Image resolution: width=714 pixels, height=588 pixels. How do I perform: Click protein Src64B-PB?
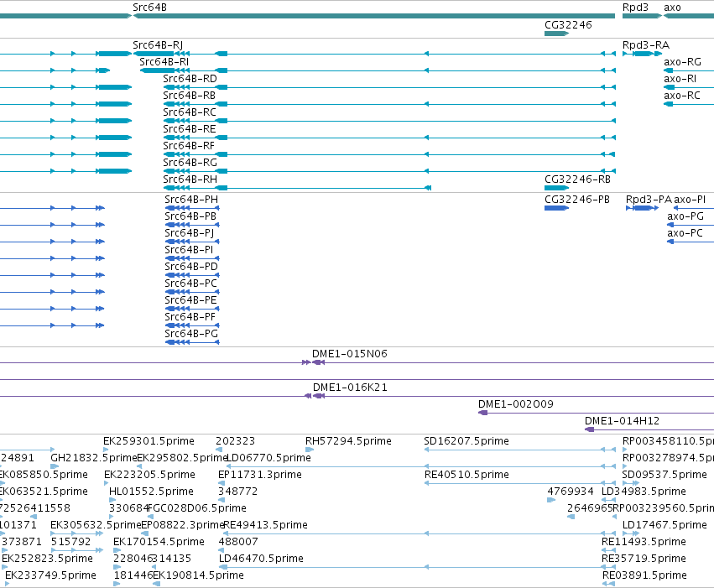[190, 216]
